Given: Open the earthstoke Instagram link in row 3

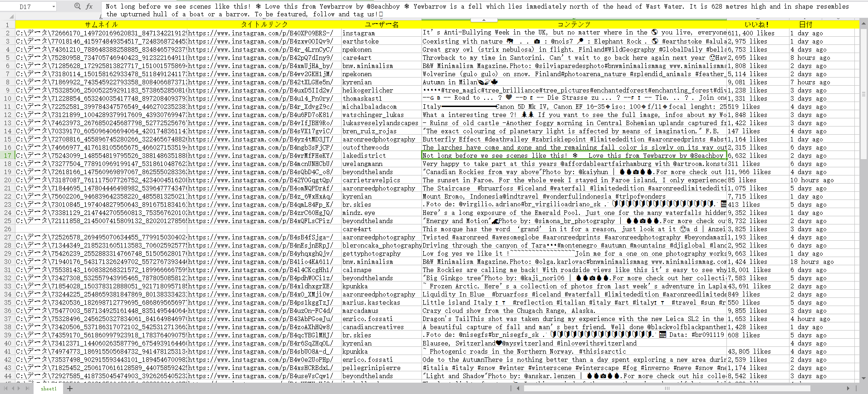Looking at the screenshot, I should tap(260, 41).
